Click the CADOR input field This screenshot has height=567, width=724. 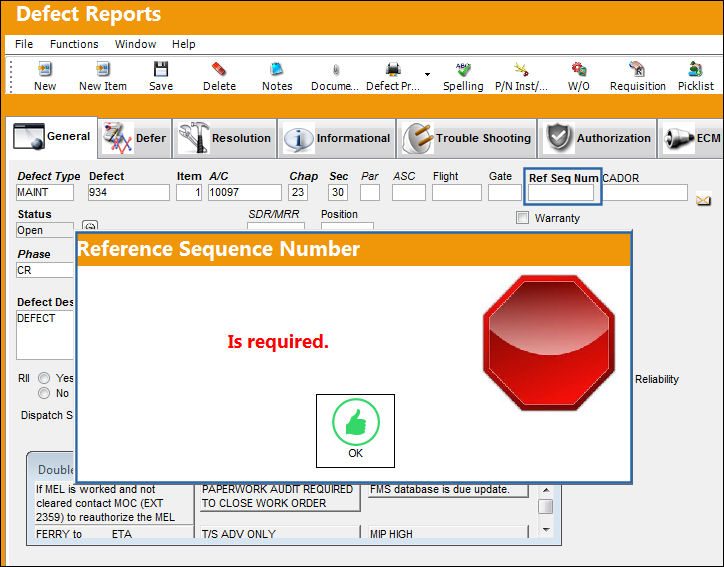(x=645, y=193)
